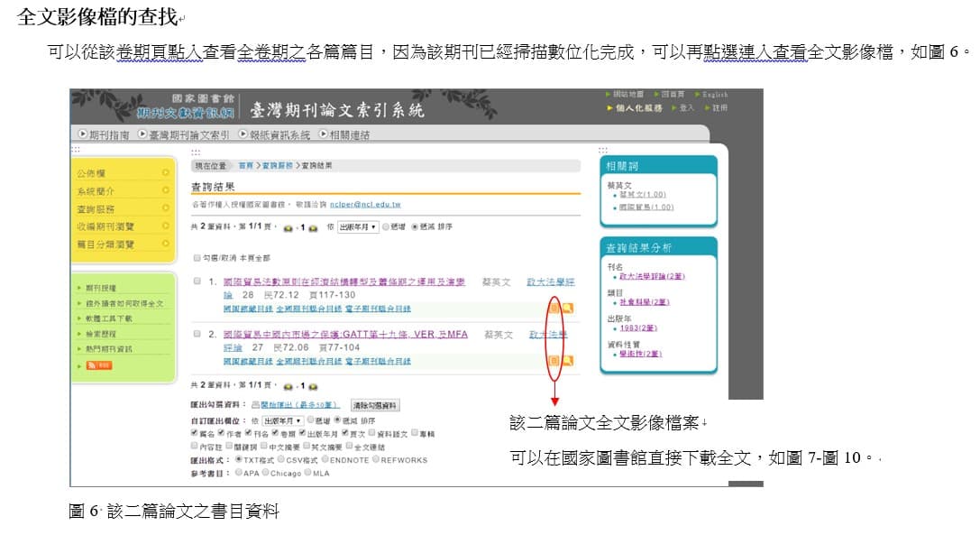Select the Chicago citation style radio
This screenshot has width=980, height=535.
pyautogui.click(x=266, y=473)
